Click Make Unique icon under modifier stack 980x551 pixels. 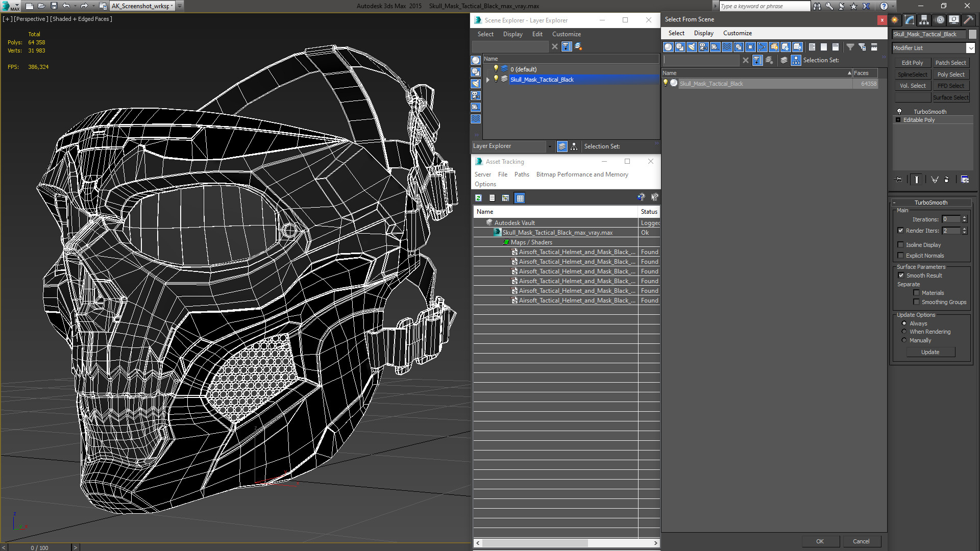coord(935,180)
